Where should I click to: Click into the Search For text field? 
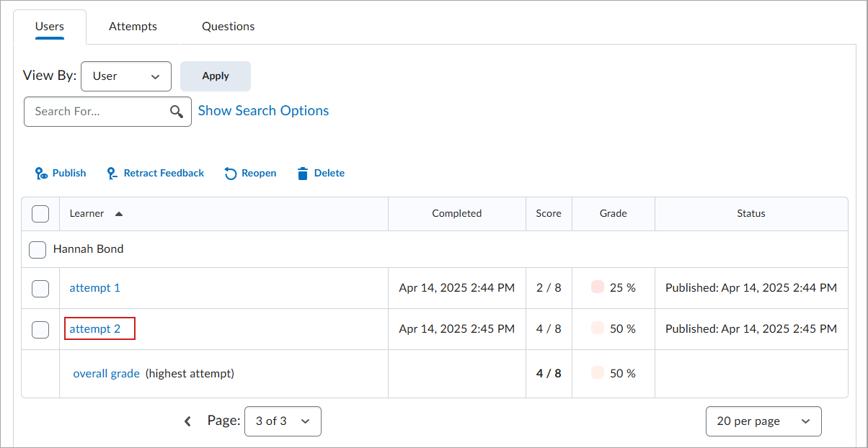(97, 112)
